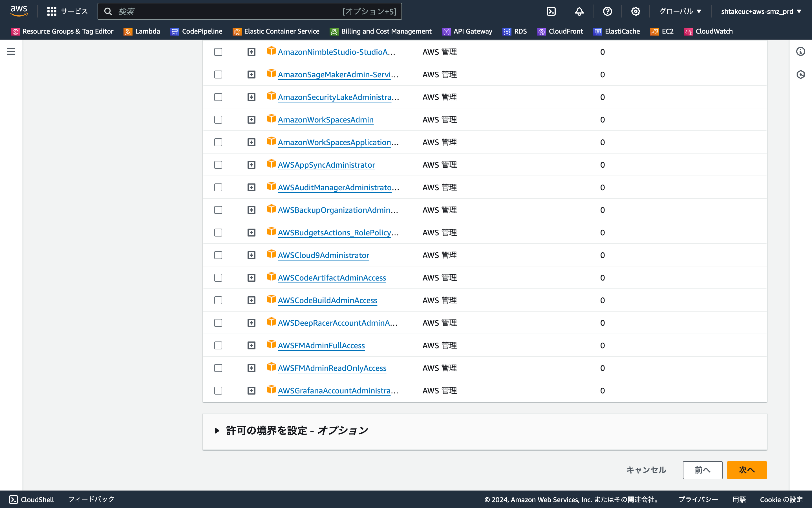
Task: Select the AWSCloud9Administrator checkbox
Action: pyautogui.click(x=218, y=255)
